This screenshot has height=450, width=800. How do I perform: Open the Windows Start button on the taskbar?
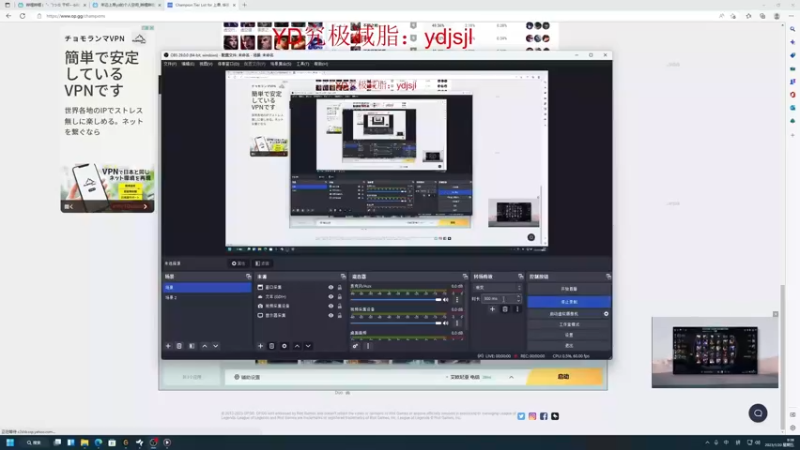(10, 442)
